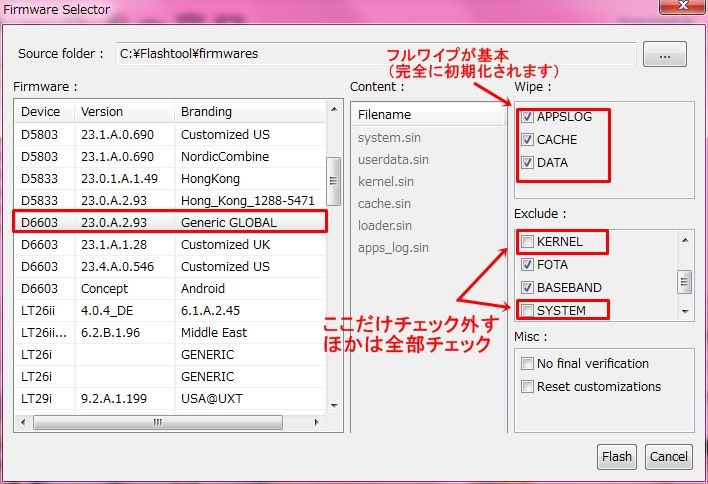Screen dimensions: 708x484
Task: Sort firmware list by Branding column
Action: [x=250, y=112]
